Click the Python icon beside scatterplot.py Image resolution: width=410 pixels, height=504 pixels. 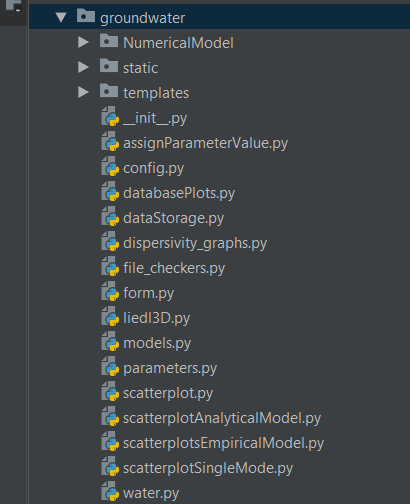click(x=110, y=391)
